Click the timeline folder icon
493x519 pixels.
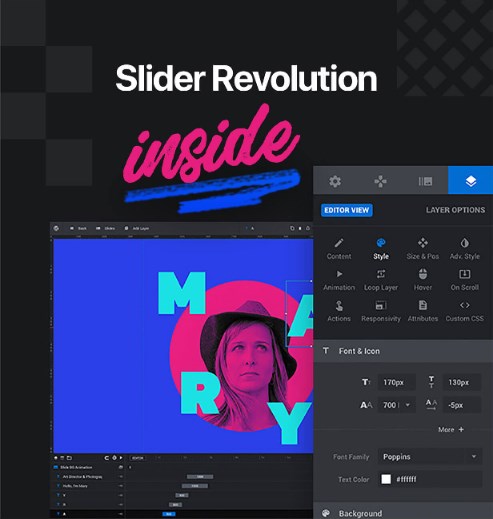(x=69, y=458)
